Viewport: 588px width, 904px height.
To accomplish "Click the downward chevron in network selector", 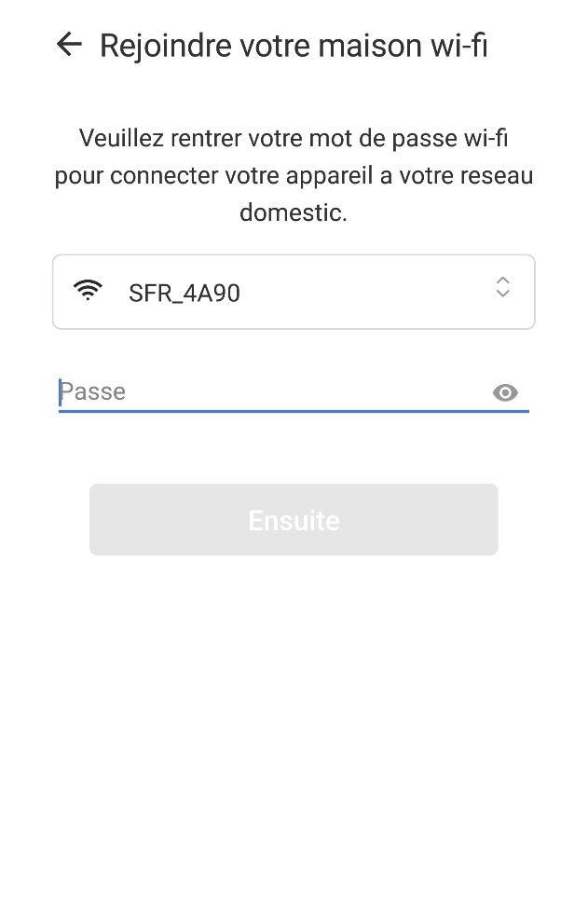I will coord(502,294).
